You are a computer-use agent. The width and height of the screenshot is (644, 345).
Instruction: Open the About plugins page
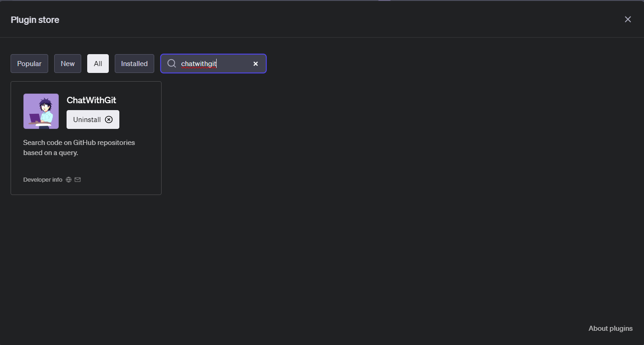pyautogui.click(x=610, y=328)
